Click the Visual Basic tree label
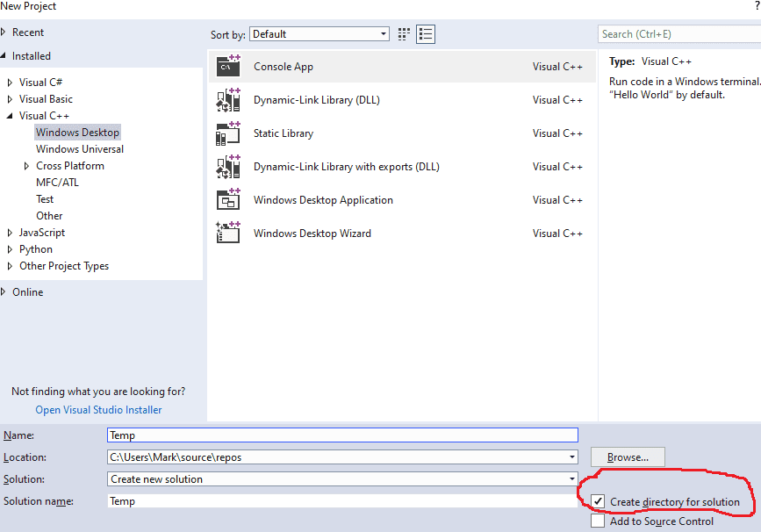The image size is (761, 532). 46,99
